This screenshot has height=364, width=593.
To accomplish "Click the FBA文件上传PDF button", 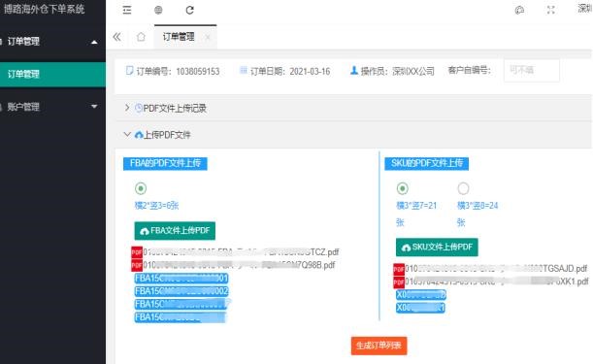I will pyautogui.click(x=175, y=231).
